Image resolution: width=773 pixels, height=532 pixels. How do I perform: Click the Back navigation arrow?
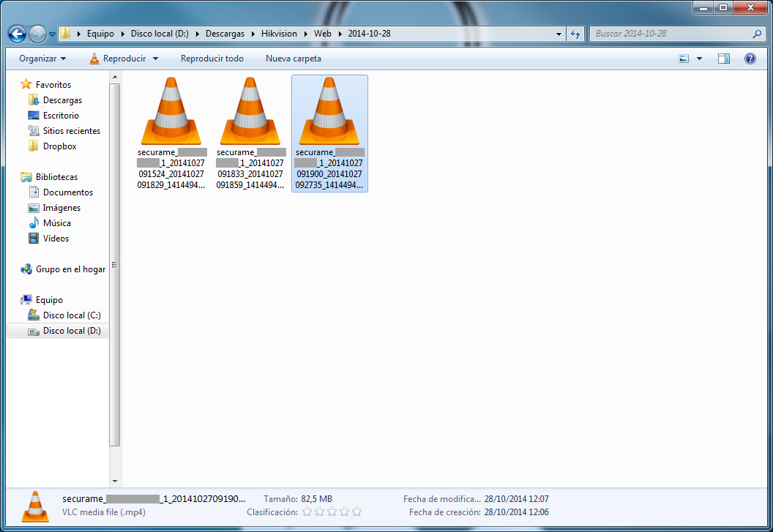pos(18,34)
